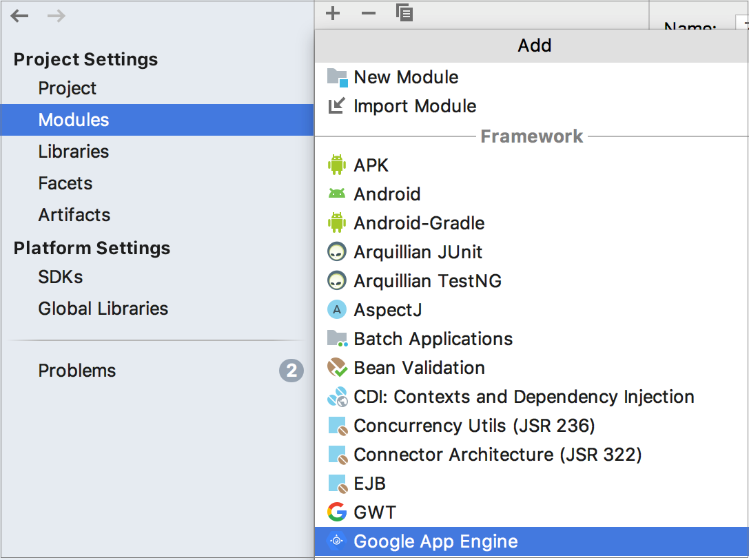Select AspectJ from the framework list

tap(387, 310)
